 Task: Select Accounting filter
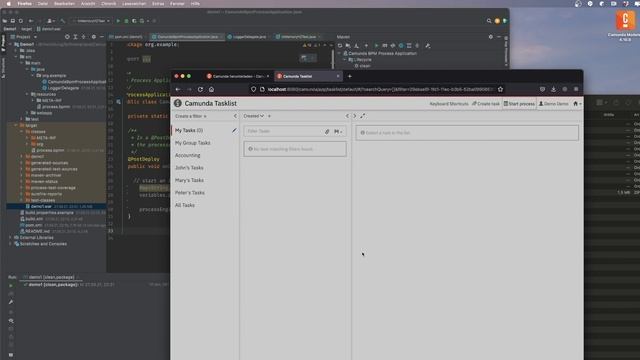187,155
